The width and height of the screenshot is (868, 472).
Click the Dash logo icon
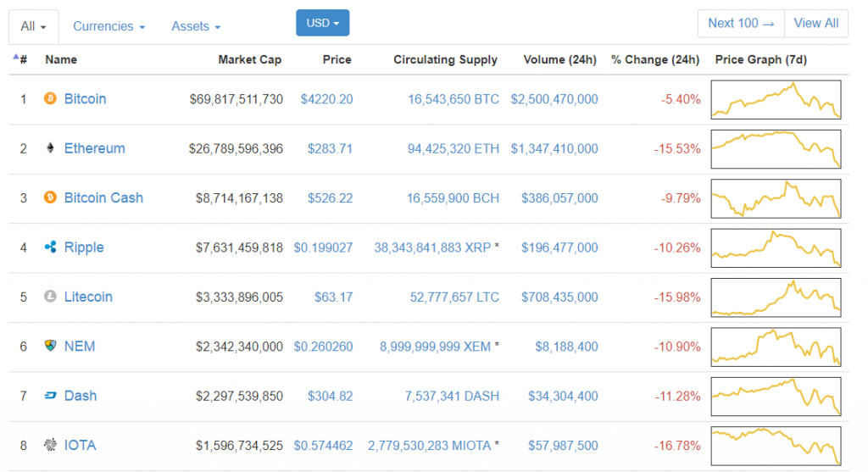(50, 396)
